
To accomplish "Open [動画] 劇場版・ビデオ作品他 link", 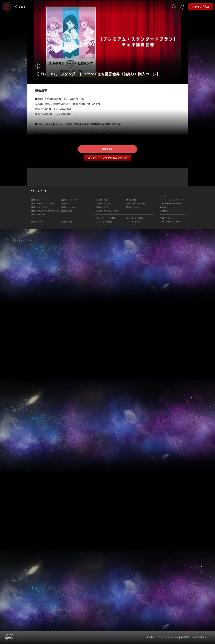I will pos(42,203).
